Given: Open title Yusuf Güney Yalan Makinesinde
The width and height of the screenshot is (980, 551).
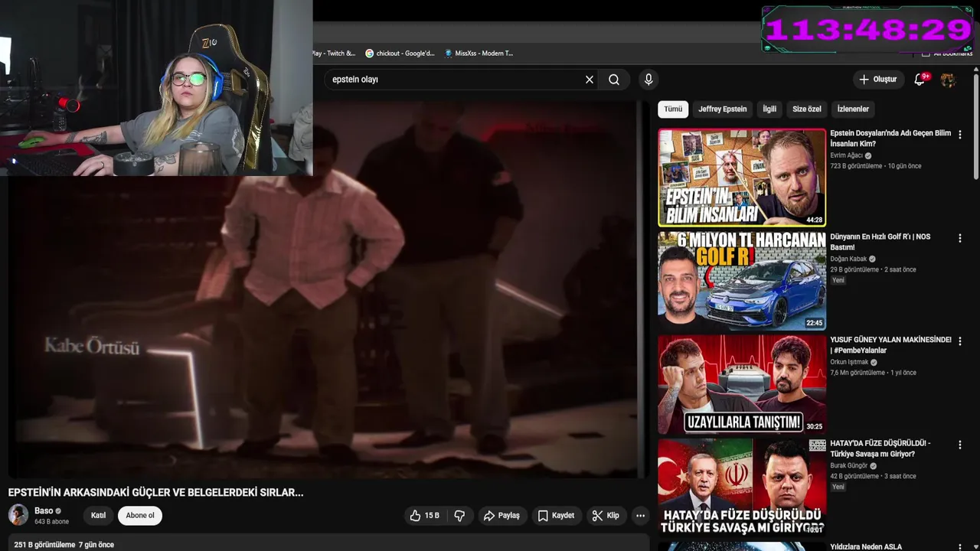Looking at the screenshot, I should point(890,345).
